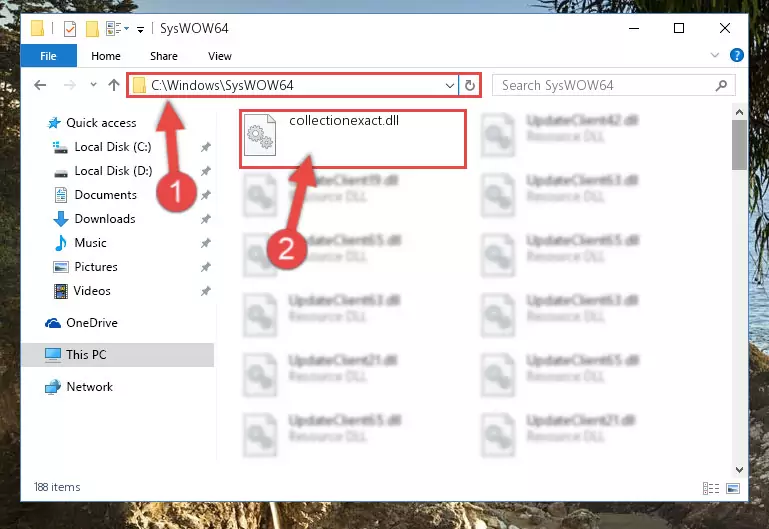Click the file list scroll down arrow
The width and height of the screenshot is (769, 529).
coord(739,469)
